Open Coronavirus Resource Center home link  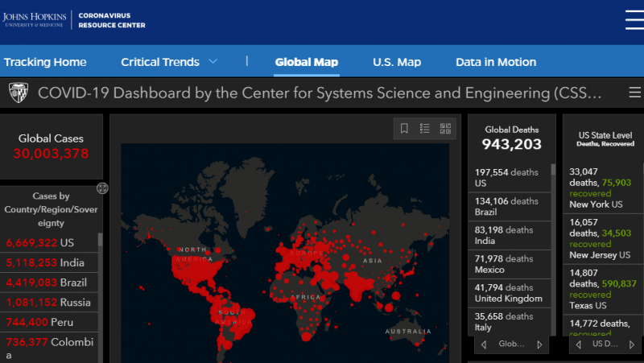[x=112, y=20]
